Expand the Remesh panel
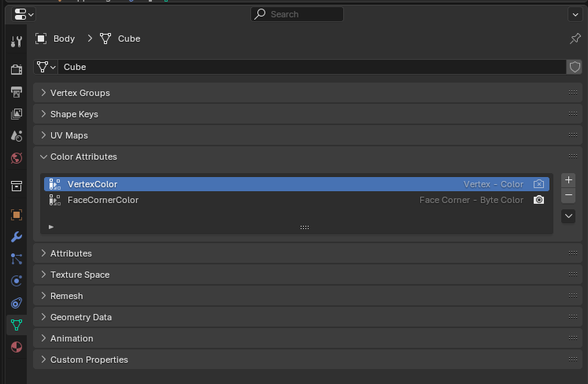Image resolution: width=588 pixels, height=384 pixels. pyautogui.click(x=308, y=296)
